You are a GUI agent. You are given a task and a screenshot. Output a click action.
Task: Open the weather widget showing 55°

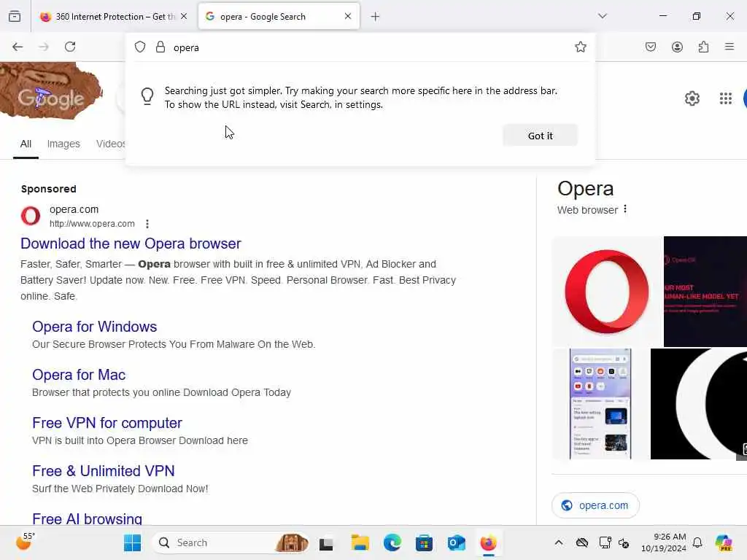click(x=26, y=542)
